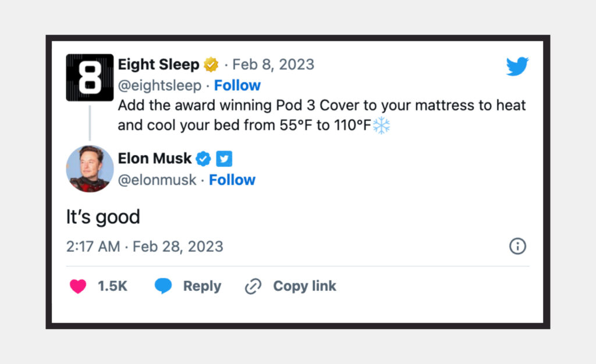Click the Eight Sleep display name
The image size is (596, 364).
(x=158, y=65)
